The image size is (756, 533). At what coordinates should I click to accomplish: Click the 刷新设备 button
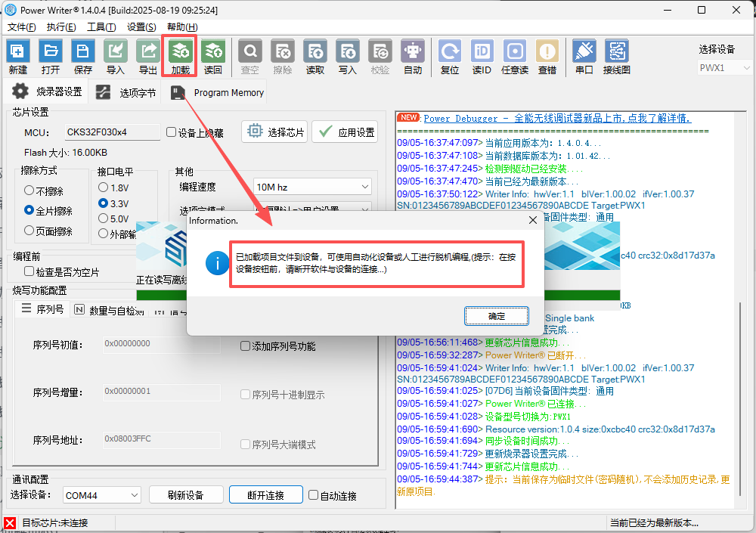[186, 495]
